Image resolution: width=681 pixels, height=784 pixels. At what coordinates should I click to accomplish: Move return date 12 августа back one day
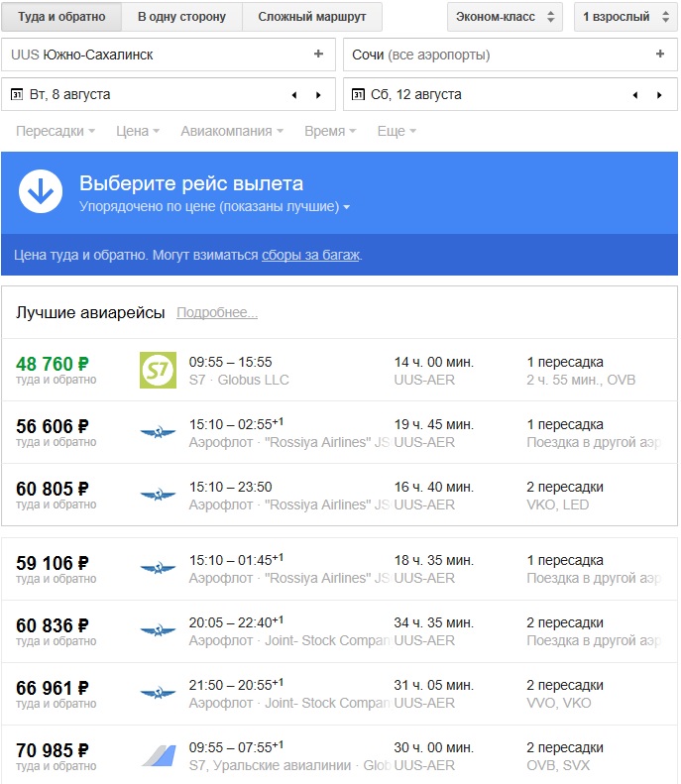click(635, 95)
